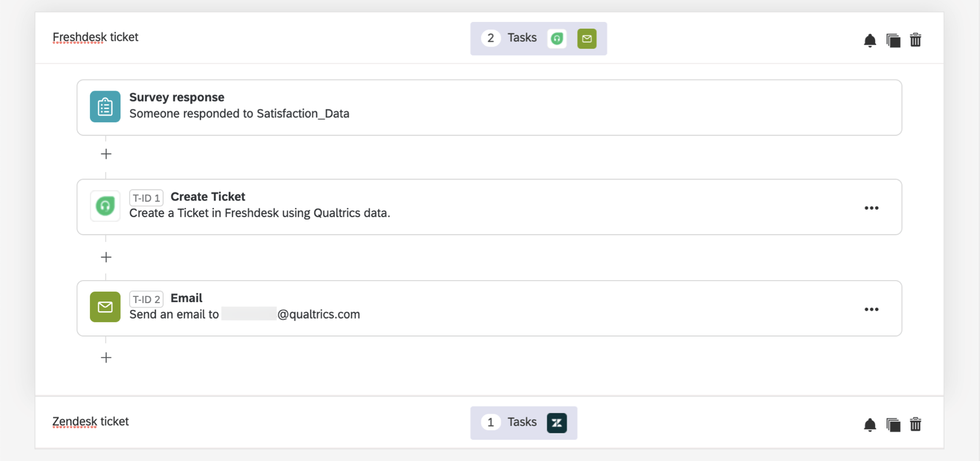Copy the Freshdesk ticket workflow
The height and width of the screenshot is (461, 980).
click(893, 40)
